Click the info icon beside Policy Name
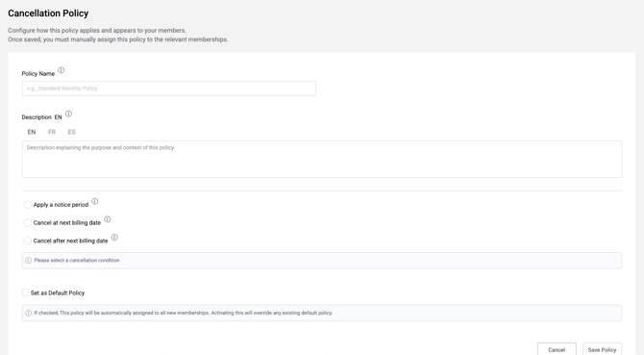644x355 pixels. click(x=62, y=70)
